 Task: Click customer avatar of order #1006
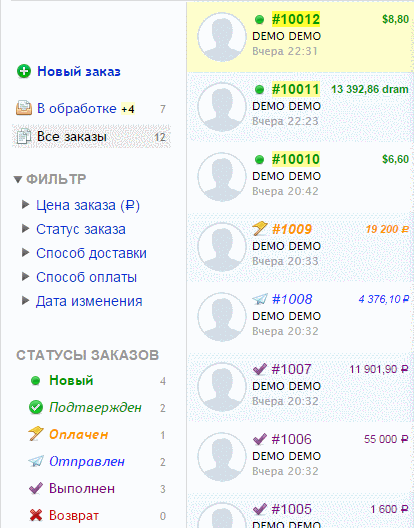(222, 457)
